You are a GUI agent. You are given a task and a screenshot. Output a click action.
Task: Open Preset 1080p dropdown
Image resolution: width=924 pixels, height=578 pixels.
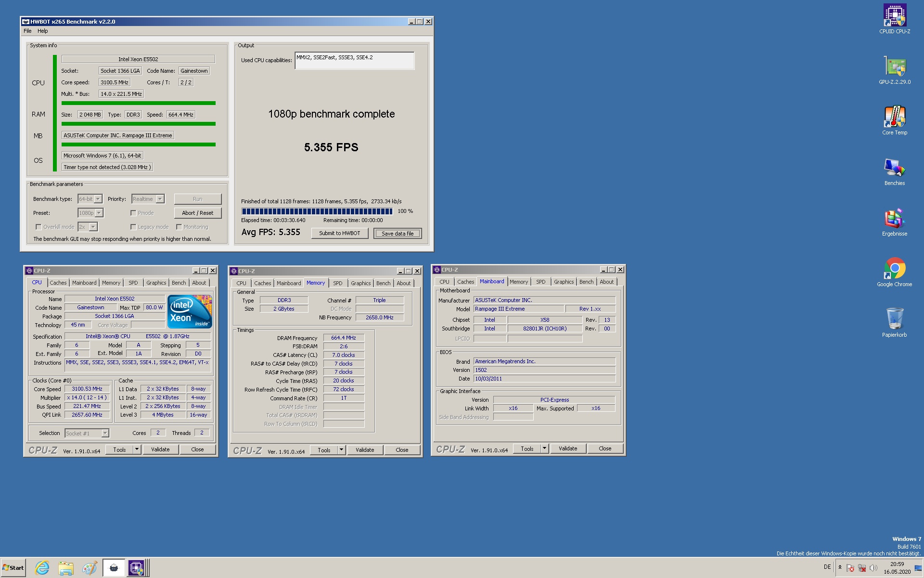tap(90, 213)
